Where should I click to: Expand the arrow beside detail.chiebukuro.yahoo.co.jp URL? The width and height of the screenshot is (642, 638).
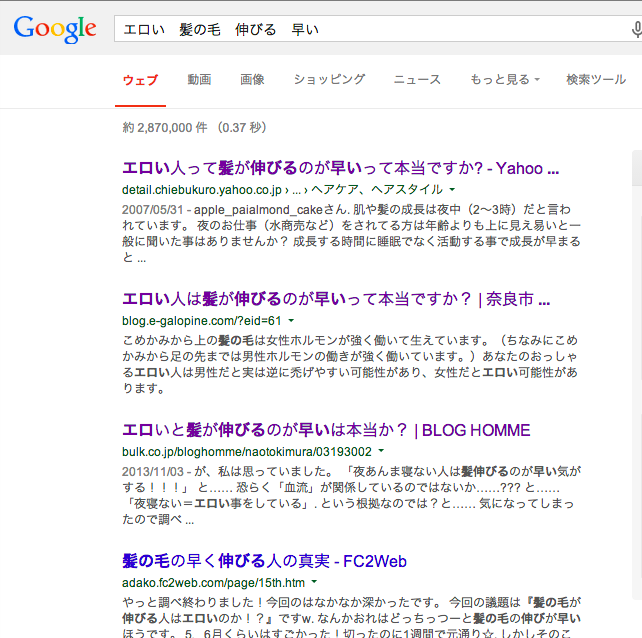point(452,189)
